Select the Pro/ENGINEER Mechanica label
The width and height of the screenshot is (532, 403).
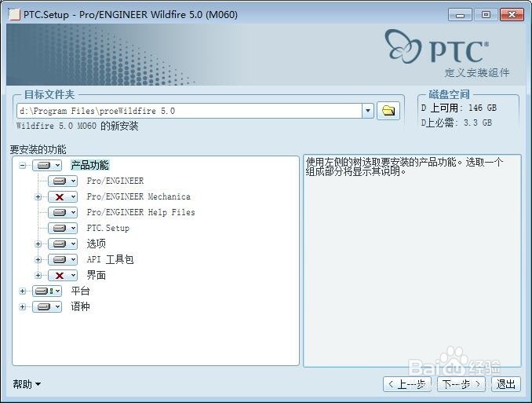(138, 196)
